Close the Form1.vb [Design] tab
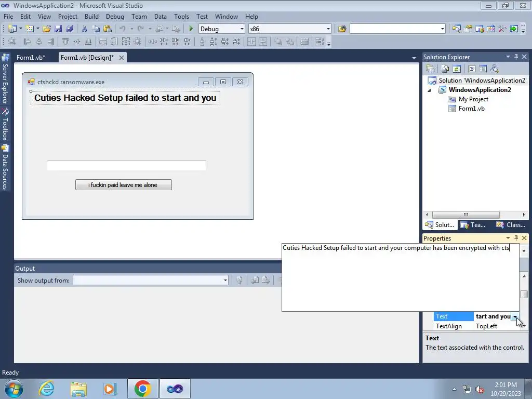Image resolution: width=532 pixels, height=399 pixels. [x=121, y=58]
